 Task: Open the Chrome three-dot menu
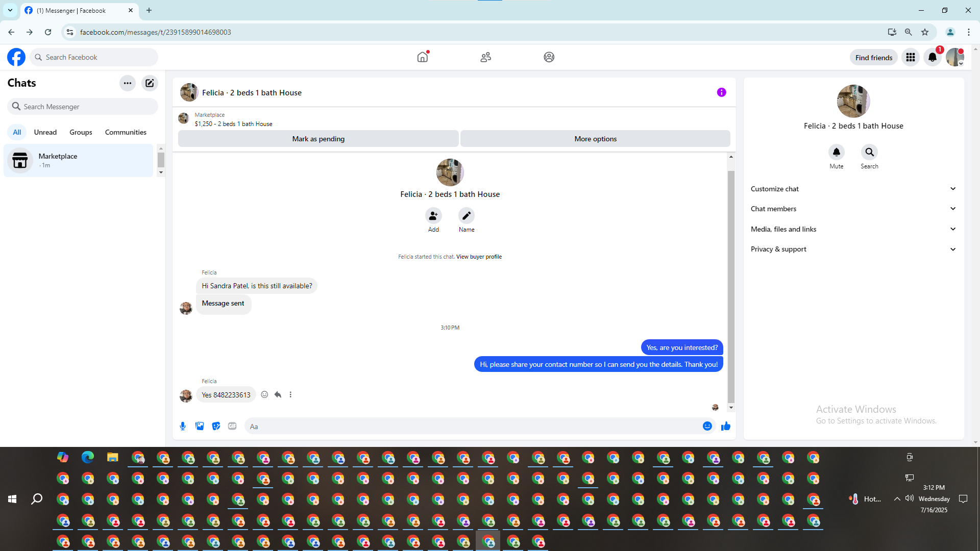point(969,32)
